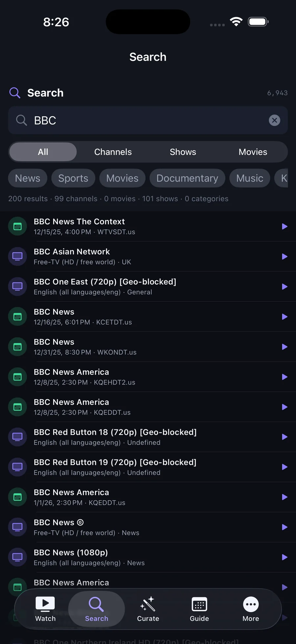The width and height of the screenshot is (296, 644).
Task: Open the Watch tab
Action: [x=45, y=609]
